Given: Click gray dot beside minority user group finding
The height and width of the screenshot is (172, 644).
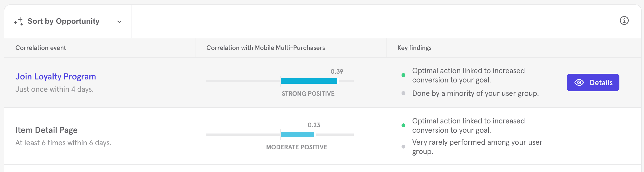Looking at the screenshot, I should point(403,93).
